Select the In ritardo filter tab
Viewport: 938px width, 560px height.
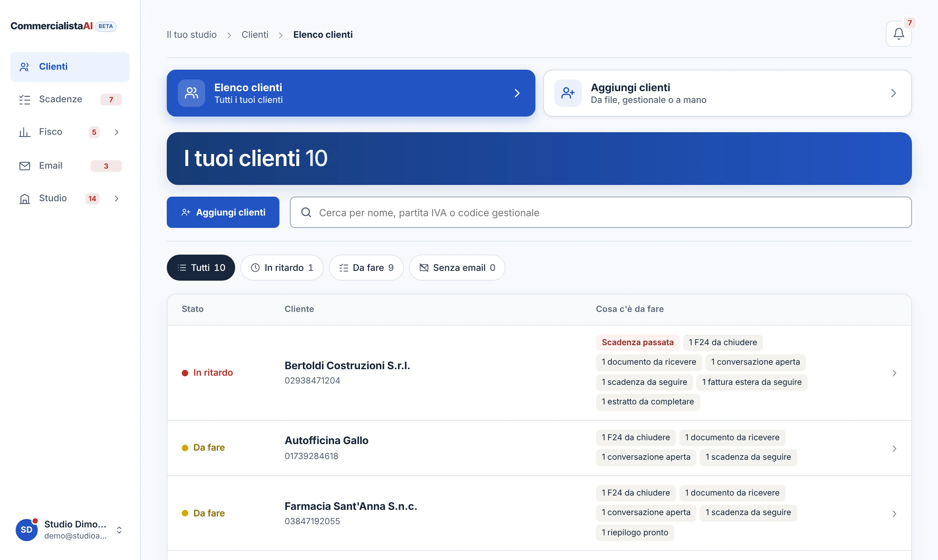pyautogui.click(x=282, y=268)
